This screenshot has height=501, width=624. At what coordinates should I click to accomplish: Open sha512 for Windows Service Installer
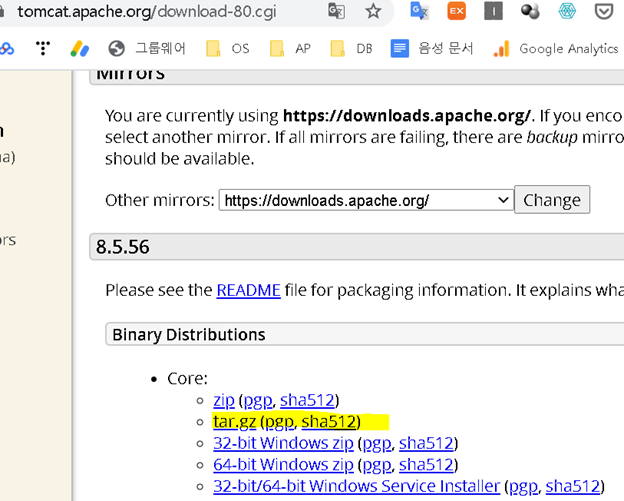pyautogui.click(x=573, y=486)
